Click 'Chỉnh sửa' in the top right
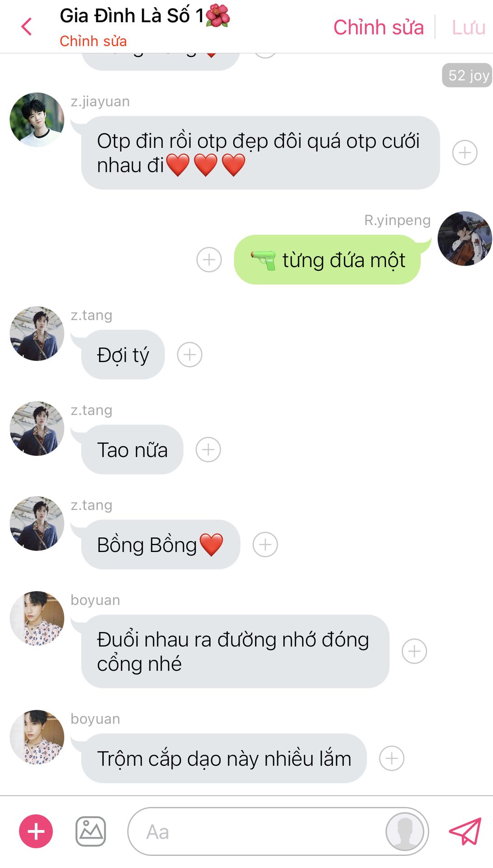Image resolution: width=493 pixels, height=868 pixels. pos(379,27)
